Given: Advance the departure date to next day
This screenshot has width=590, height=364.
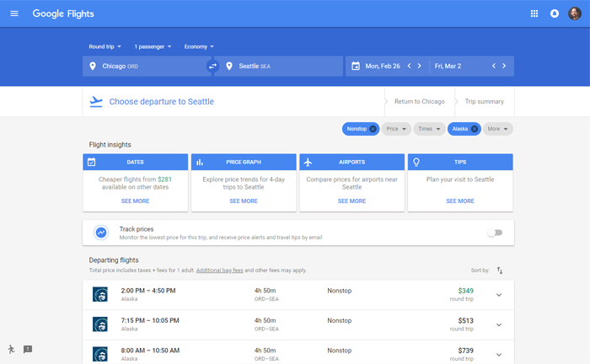Looking at the screenshot, I should 420,66.
